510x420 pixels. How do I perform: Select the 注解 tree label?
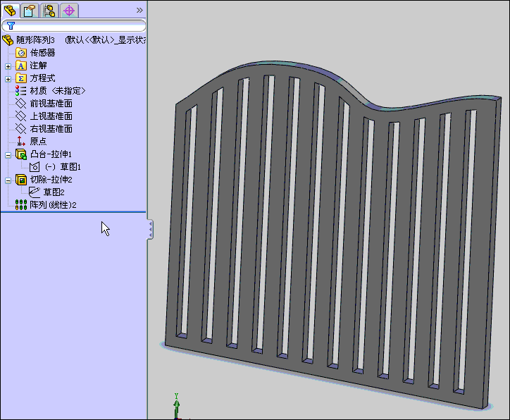point(38,66)
